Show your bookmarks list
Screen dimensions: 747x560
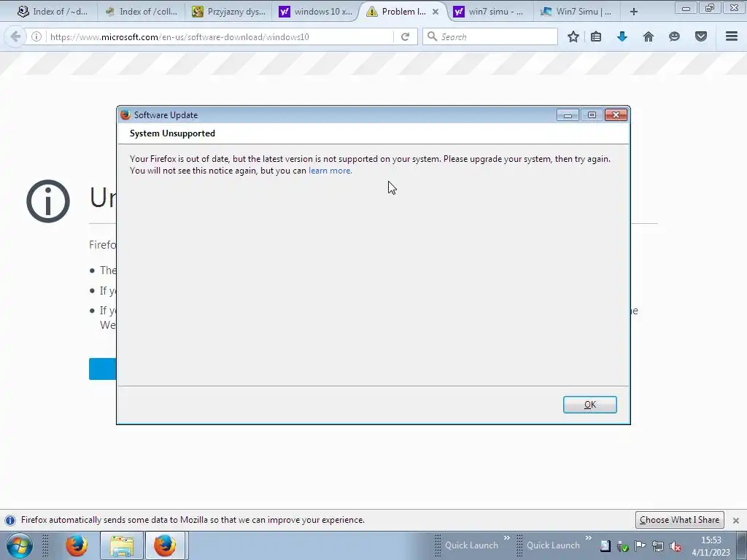(x=596, y=36)
